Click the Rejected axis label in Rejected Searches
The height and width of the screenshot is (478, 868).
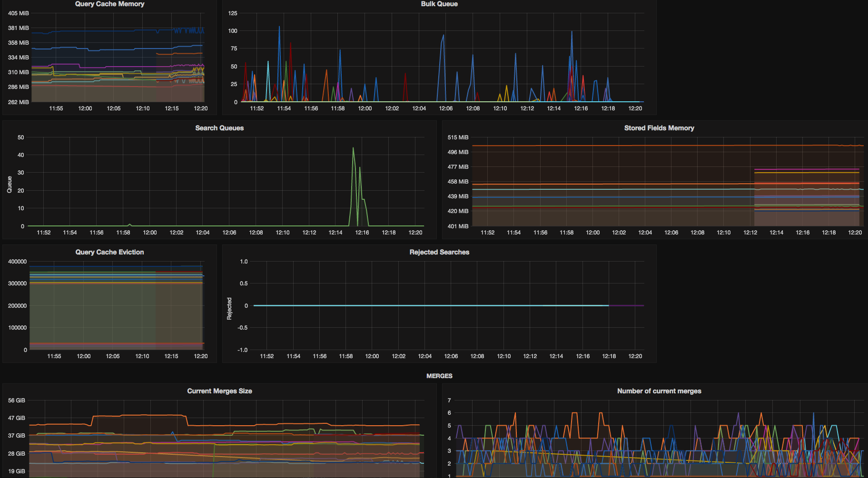click(229, 309)
